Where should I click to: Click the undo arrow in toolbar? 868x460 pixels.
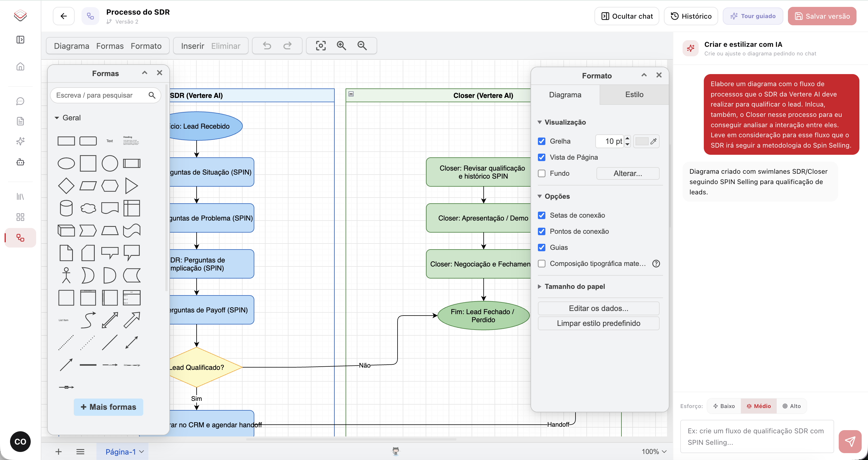click(x=267, y=45)
